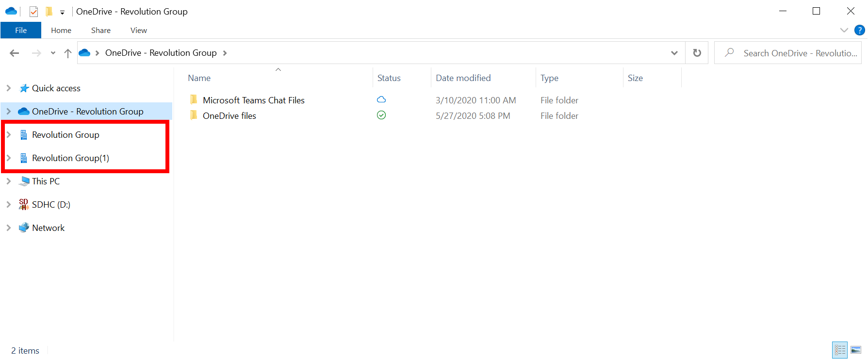This screenshot has height=359, width=868.
Task: Click the 2 items status bar text
Action: 25,351
